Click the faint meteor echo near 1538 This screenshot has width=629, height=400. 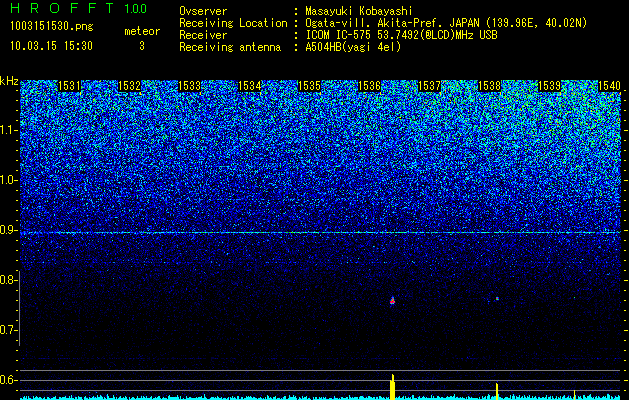tap(497, 298)
